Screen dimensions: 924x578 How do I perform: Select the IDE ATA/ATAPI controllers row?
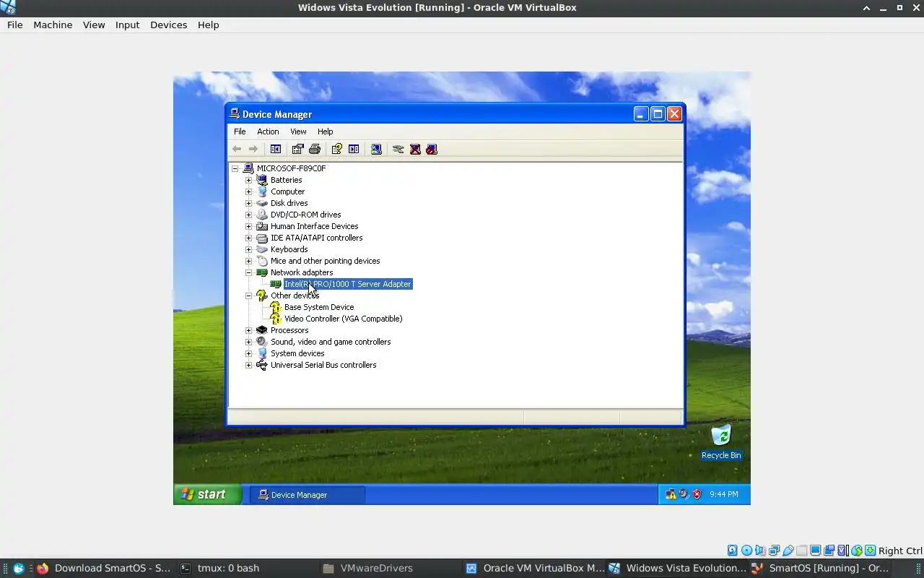316,238
